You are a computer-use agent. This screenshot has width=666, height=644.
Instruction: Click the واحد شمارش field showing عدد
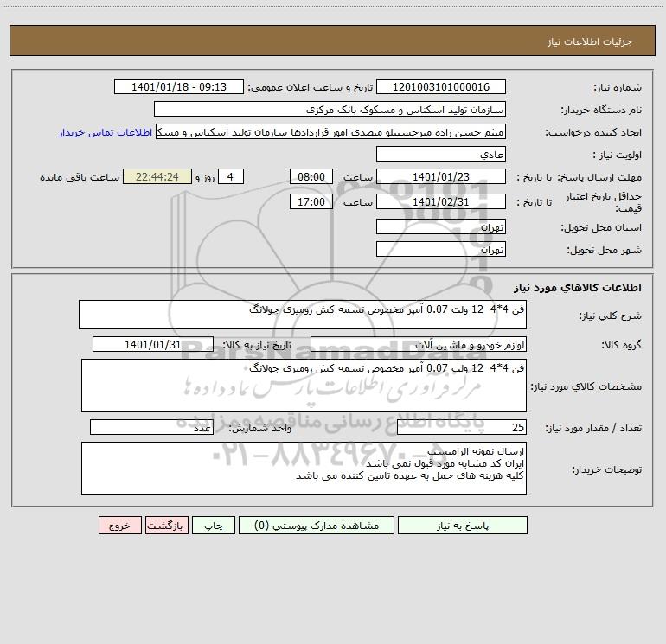(x=151, y=427)
